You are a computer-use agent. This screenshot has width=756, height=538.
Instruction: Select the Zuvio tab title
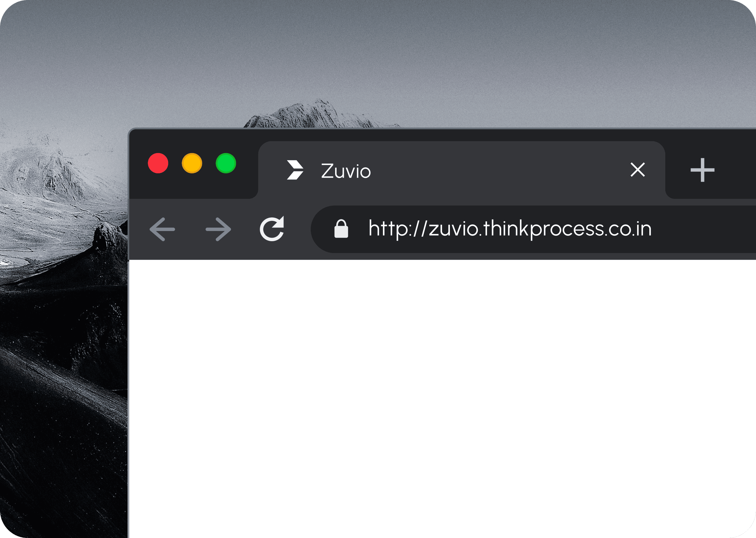coord(346,171)
